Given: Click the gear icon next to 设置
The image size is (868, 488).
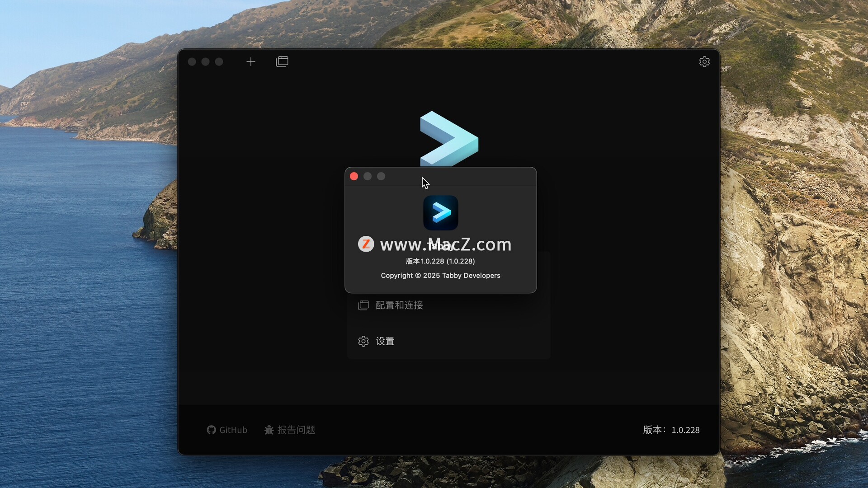Looking at the screenshot, I should [x=363, y=341].
